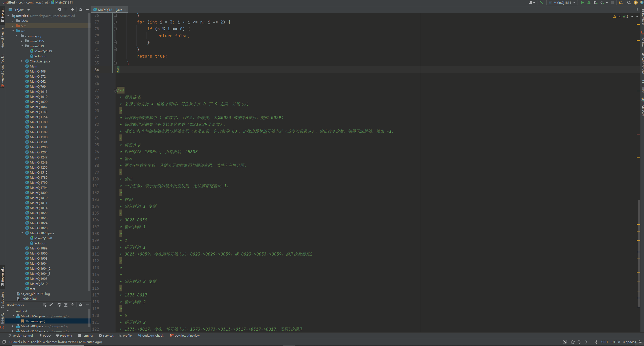Collapse the main2319 package folder
The width and height of the screenshot is (644, 346).
pyautogui.click(x=22, y=46)
